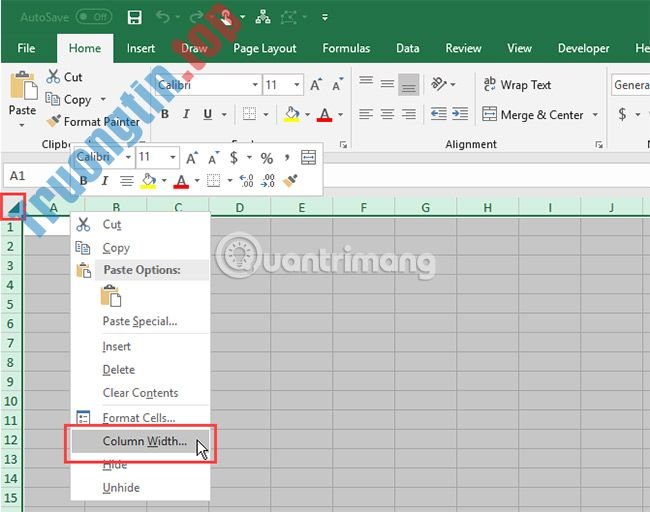Apply ribbon red Font Color
The width and height of the screenshot is (650, 512).
(325, 114)
